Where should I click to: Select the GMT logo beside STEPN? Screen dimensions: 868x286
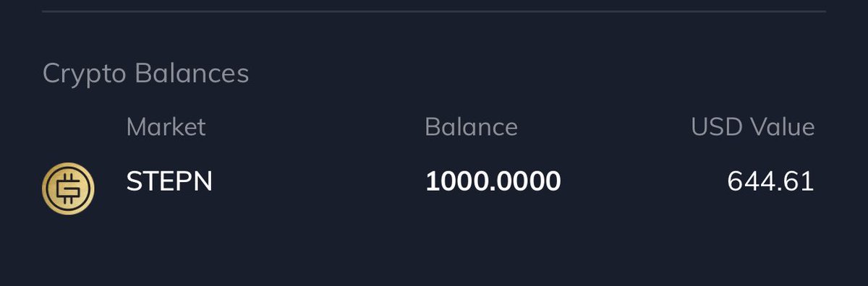(x=68, y=189)
